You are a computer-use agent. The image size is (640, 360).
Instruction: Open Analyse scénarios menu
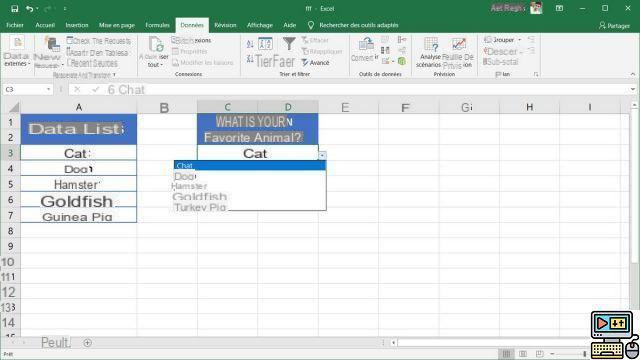coord(429,52)
